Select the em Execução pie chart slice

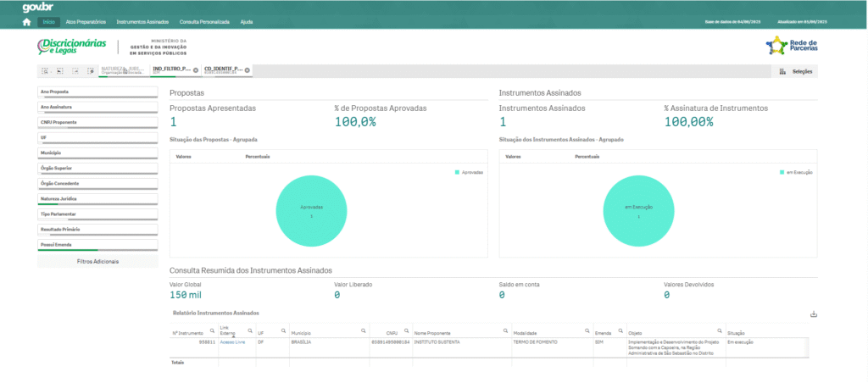tap(639, 211)
